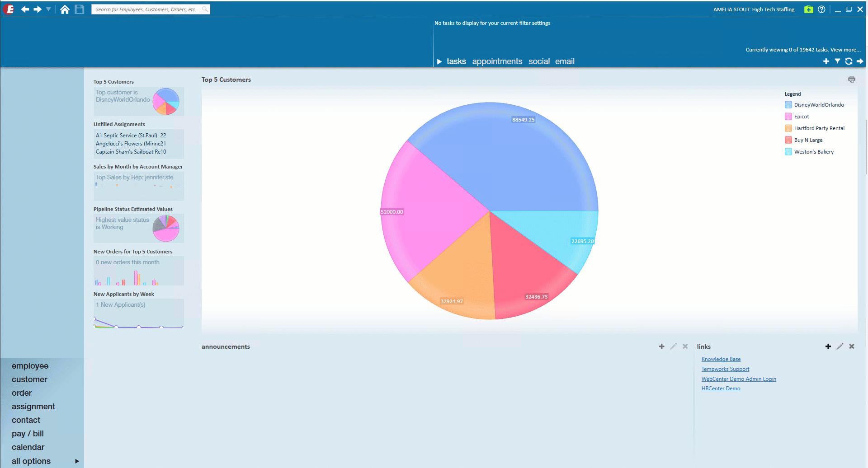
Task: Open Sales by Month by Account Manager widget
Action: point(139,186)
